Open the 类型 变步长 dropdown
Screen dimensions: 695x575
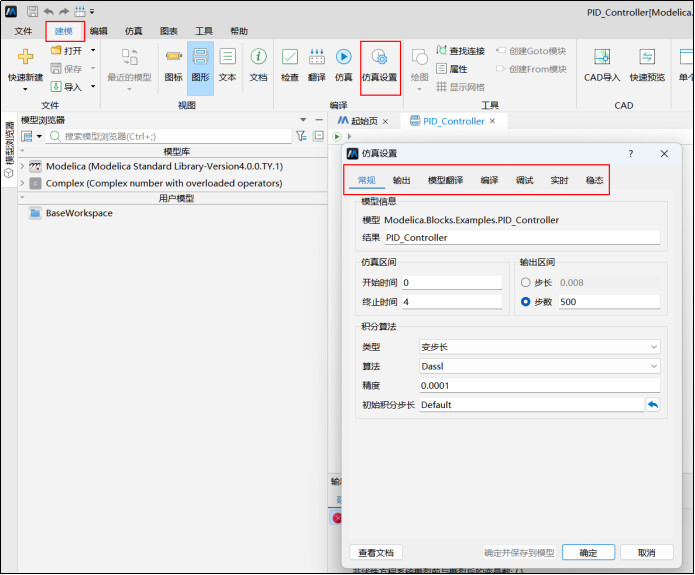[x=539, y=347]
